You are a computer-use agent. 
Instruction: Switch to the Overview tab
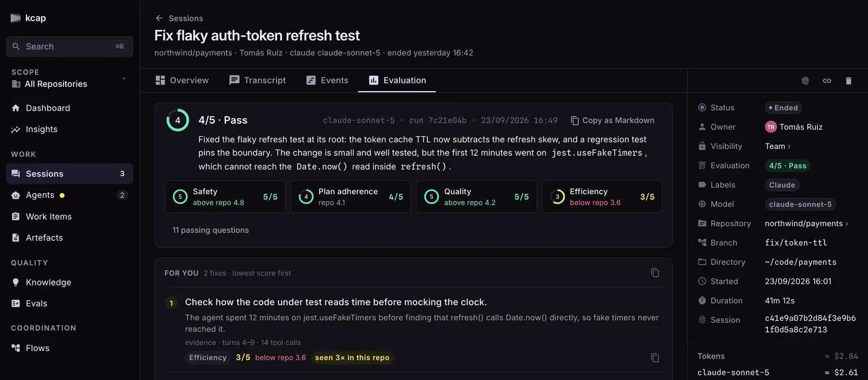tap(182, 80)
